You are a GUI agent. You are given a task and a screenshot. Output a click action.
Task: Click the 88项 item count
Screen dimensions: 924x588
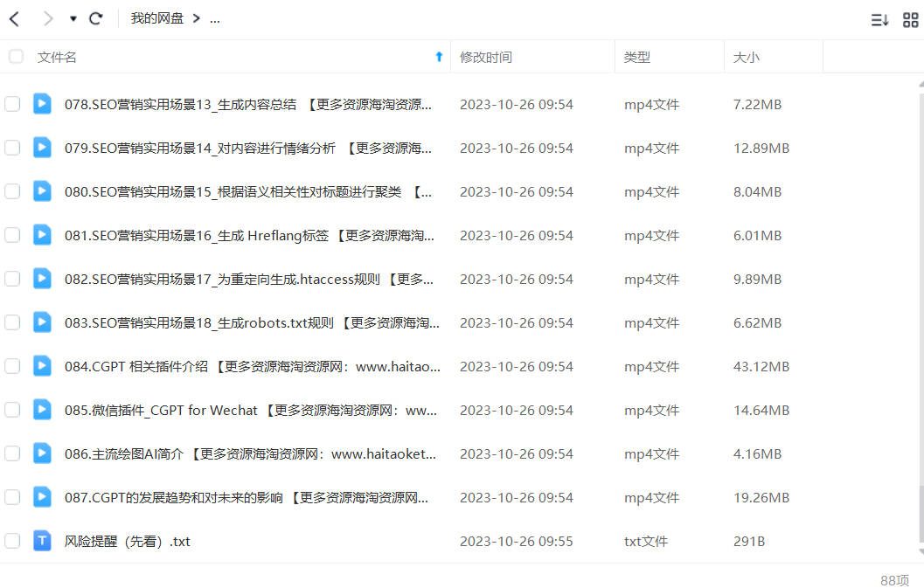coord(895,580)
